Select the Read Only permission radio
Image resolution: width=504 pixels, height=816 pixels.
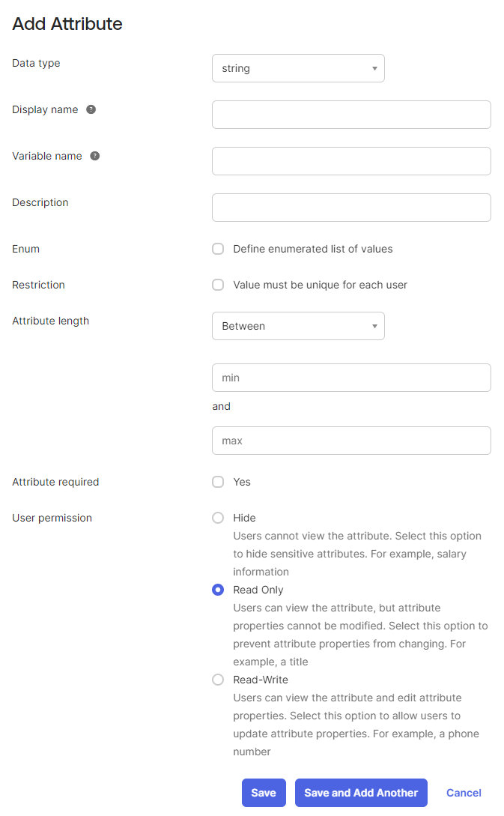point(218,590)
